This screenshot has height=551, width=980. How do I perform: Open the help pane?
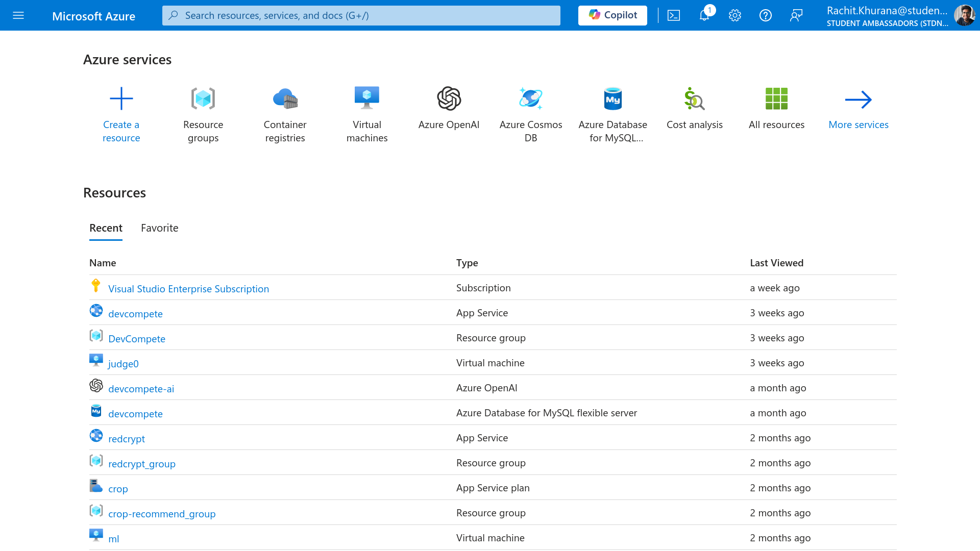(766, 15)
